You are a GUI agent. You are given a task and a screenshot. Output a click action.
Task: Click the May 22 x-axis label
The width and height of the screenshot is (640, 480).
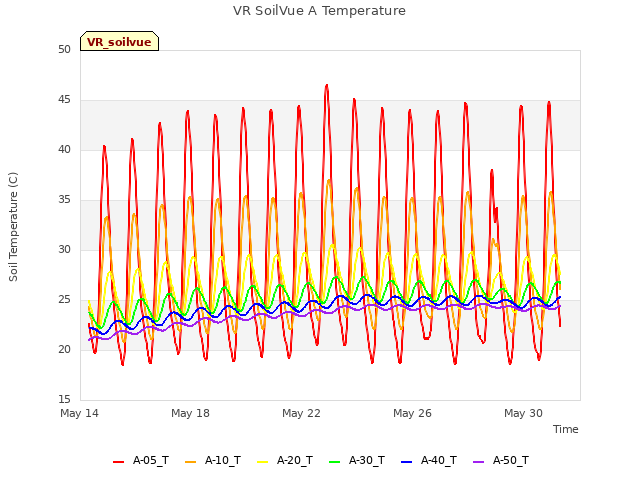point(301,413)
